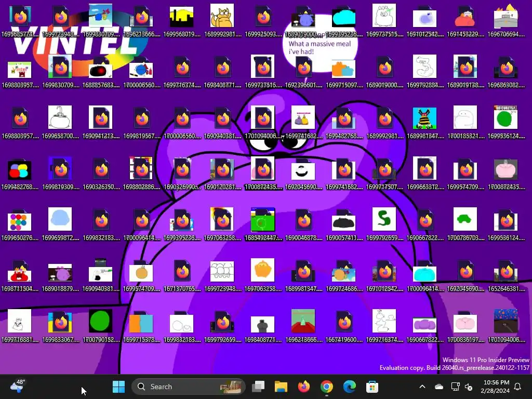Select desktop file 1690941213
This screenshot has width=532, height=399.
(x=101, y=122)
